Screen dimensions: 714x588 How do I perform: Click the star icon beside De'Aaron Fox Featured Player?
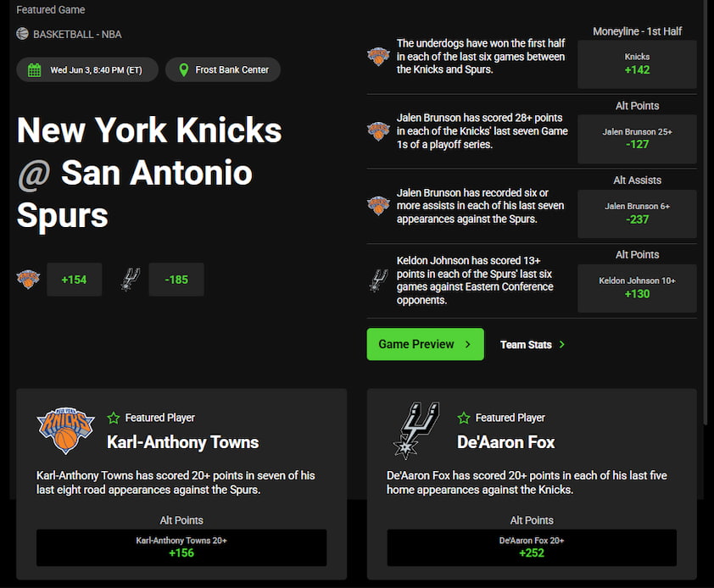(x=464, y=418)
